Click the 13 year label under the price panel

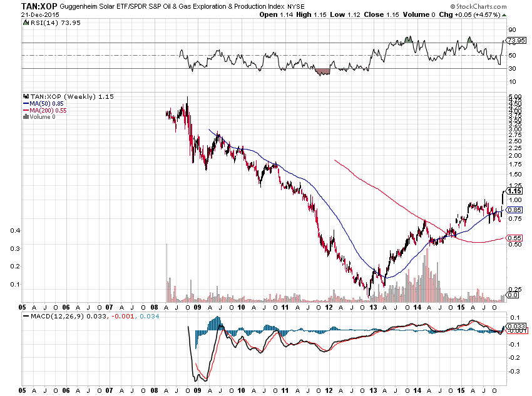point(373,308)
